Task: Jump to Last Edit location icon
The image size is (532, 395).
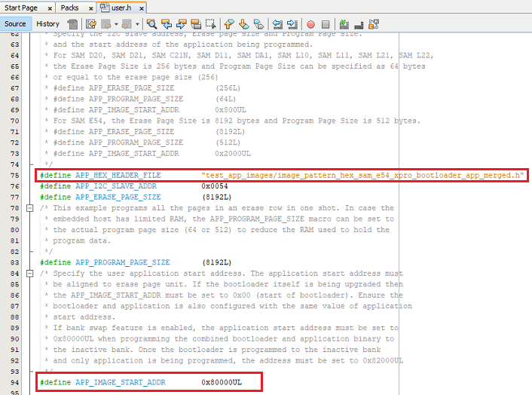Action: 91,24
